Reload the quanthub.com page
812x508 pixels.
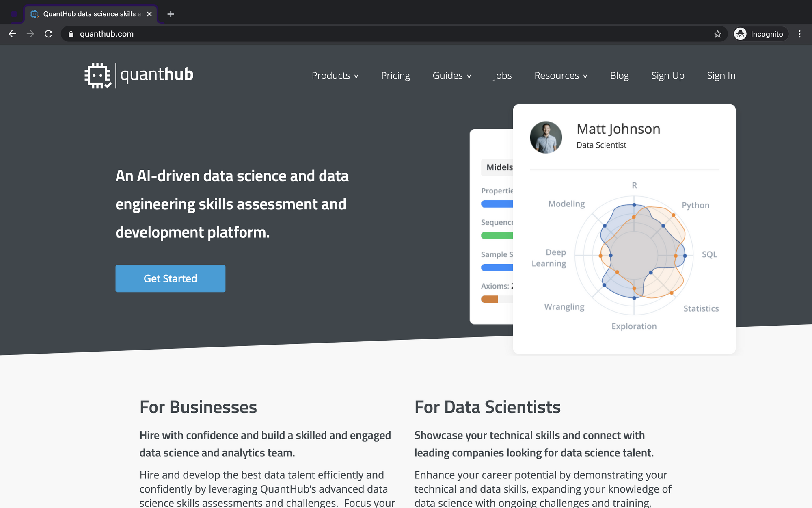[x=49, y=34]
